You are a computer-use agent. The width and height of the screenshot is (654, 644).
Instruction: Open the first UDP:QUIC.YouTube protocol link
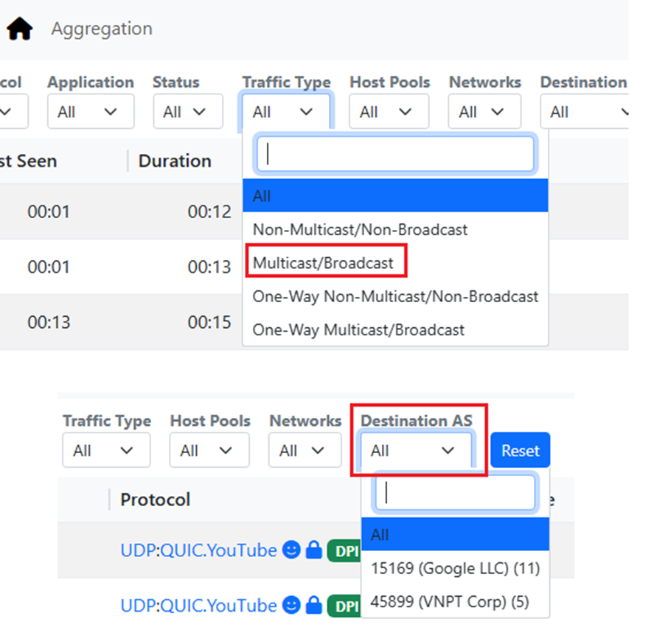(198, 550)
